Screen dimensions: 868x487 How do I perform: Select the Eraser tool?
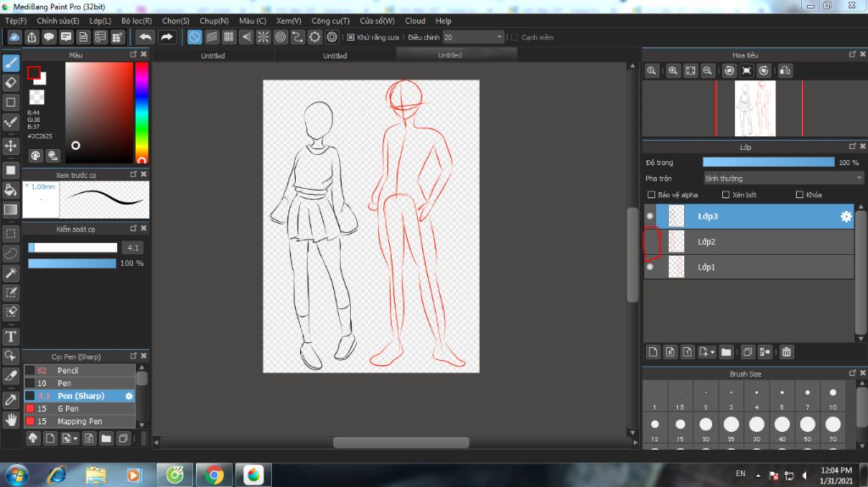click(x=10, y=82)
